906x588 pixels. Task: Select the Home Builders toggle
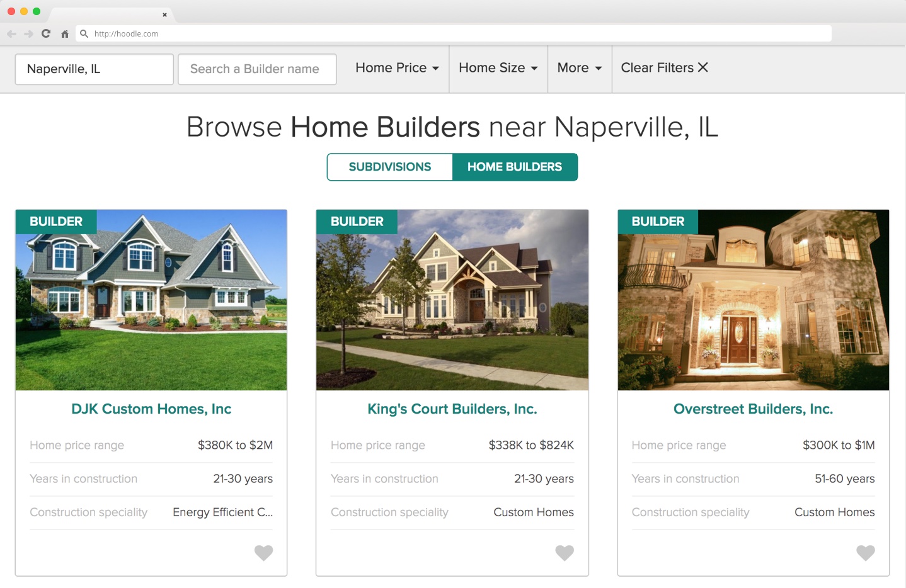point(514,167)
